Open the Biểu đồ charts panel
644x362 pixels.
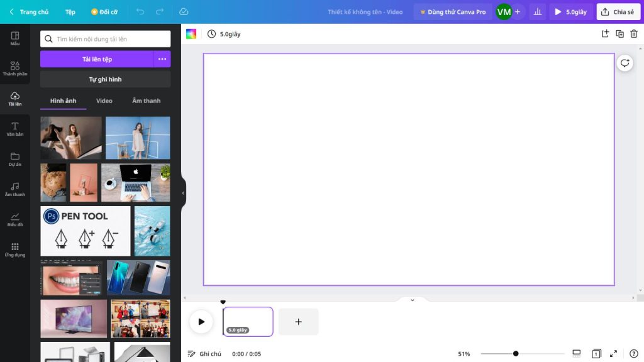(x=14, y=219)
